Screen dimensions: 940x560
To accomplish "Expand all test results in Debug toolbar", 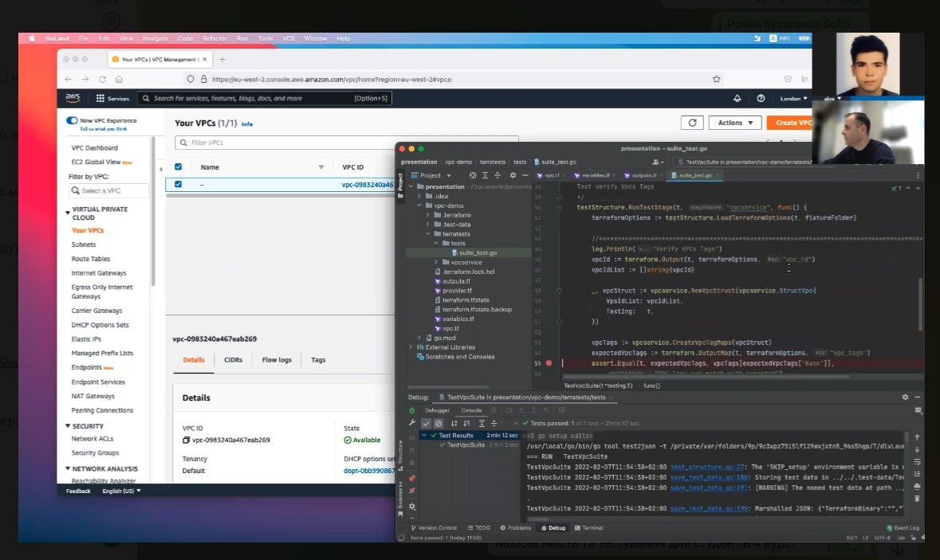I will coord(482,424).
